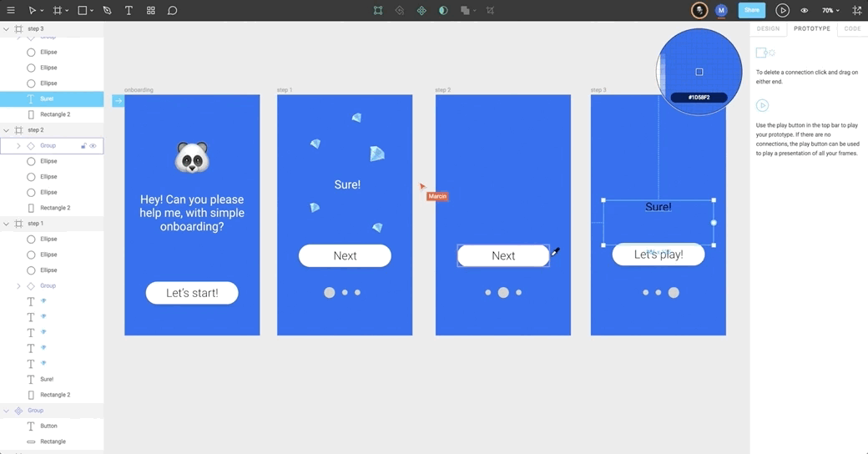
Task: Click the Create Component icon
Action: click(x=421, y=11)
